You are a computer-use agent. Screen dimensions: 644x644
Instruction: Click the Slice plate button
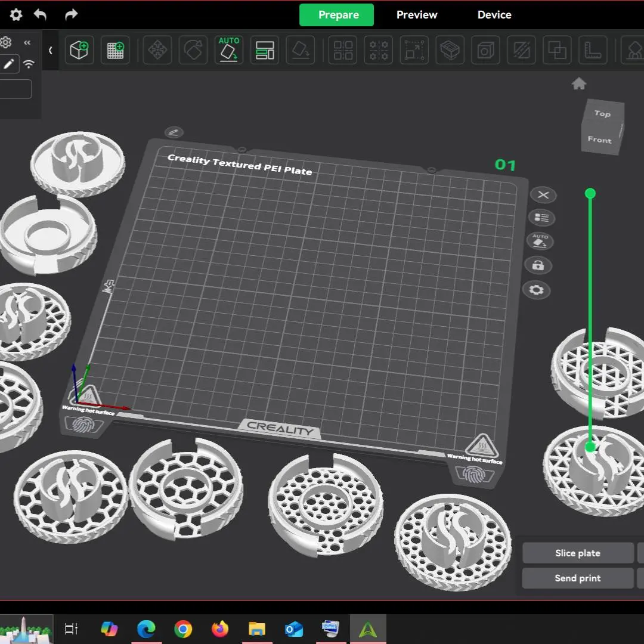(577, 553)
